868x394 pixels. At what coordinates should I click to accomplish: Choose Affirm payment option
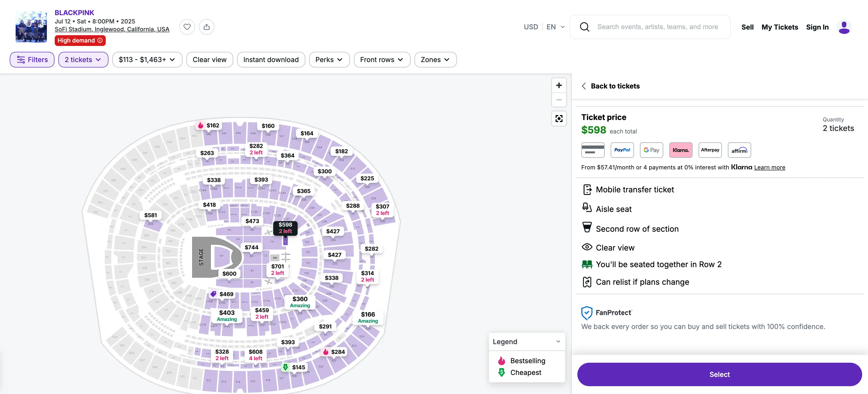click(739, 150)
